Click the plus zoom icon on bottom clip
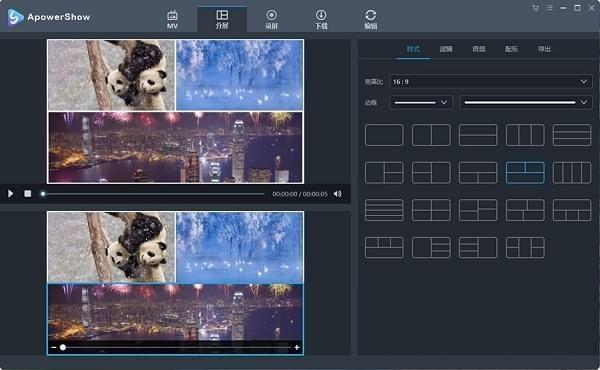The height and width of the screenshot is (370, 600). [297, 347]
